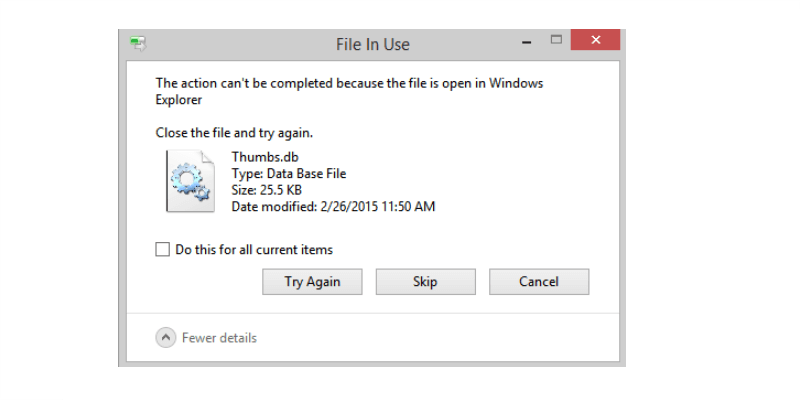This screenshot has height=400, width=800.
Task: Click the "action can't be completed" message
Action: pos(349,83)
